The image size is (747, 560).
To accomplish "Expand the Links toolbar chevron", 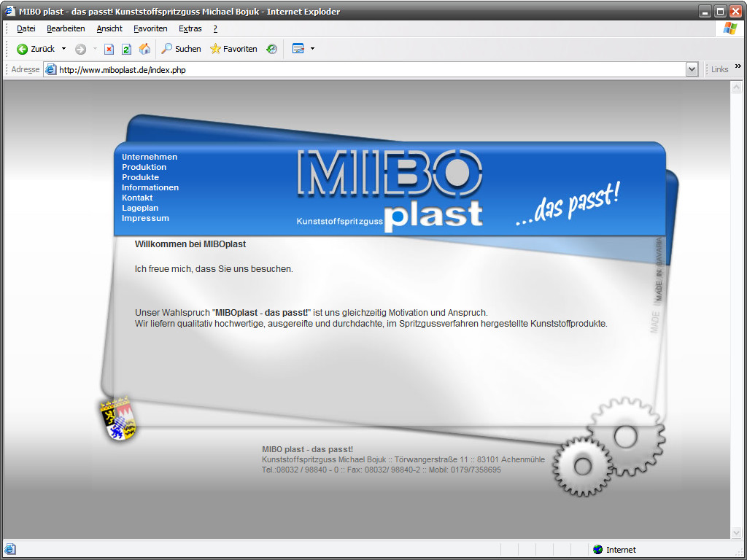I will (738, 66).
